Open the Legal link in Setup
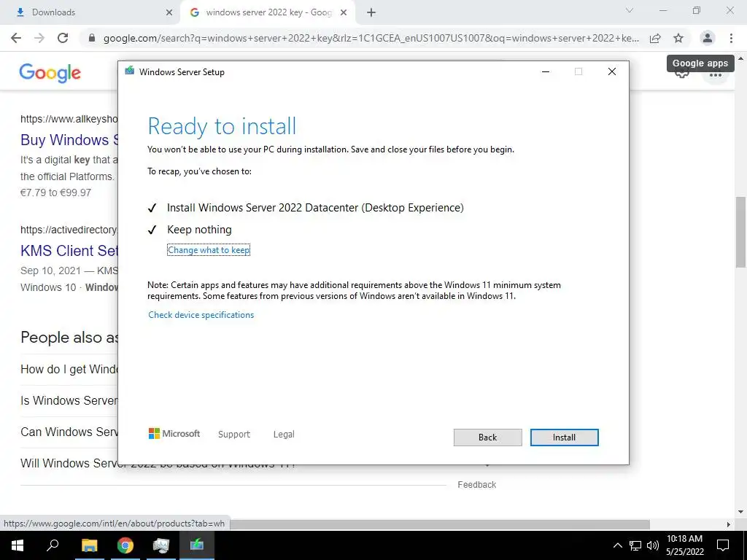Screen dimensions: 747x560 (284, 435)
